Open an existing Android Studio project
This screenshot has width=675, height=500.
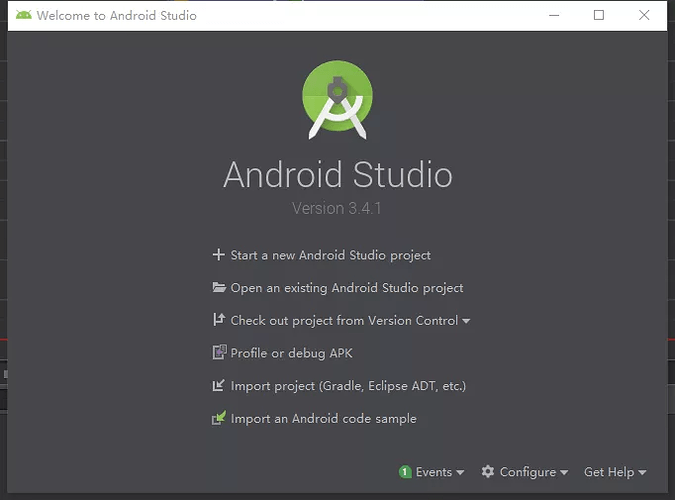pyautogui.click(x=347, y=288)
